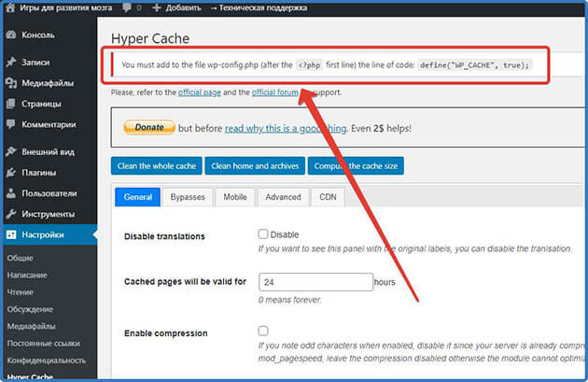Click the Hyper Cache page heading
This screenshot has height=382, width=588.
(x=150, y=38)
